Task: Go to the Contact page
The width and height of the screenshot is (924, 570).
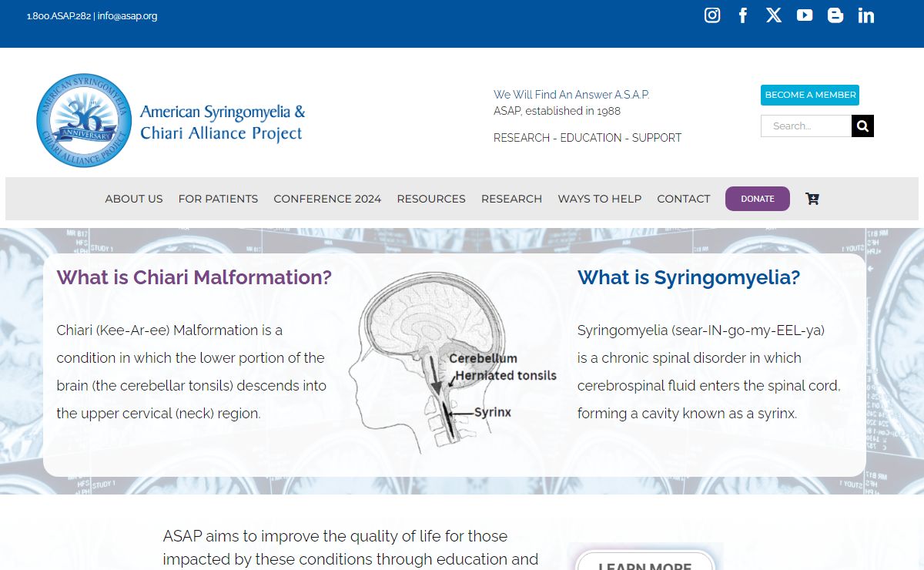Action: pyautogui.click(x=684, y=199)
